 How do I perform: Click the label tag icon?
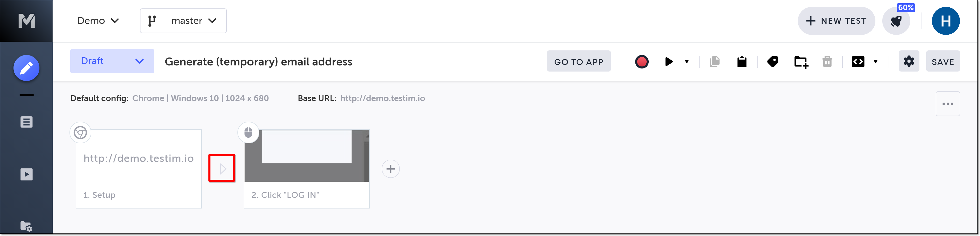click(773, 62)
